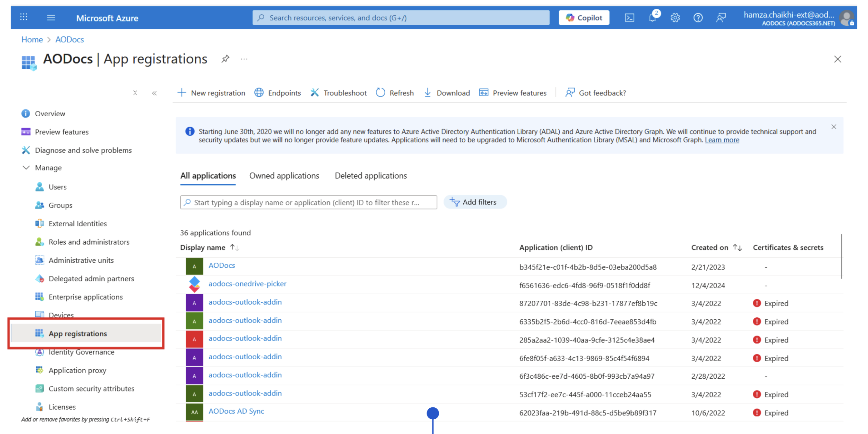
Task: Sort by Created on column
Action: point(716,248)
